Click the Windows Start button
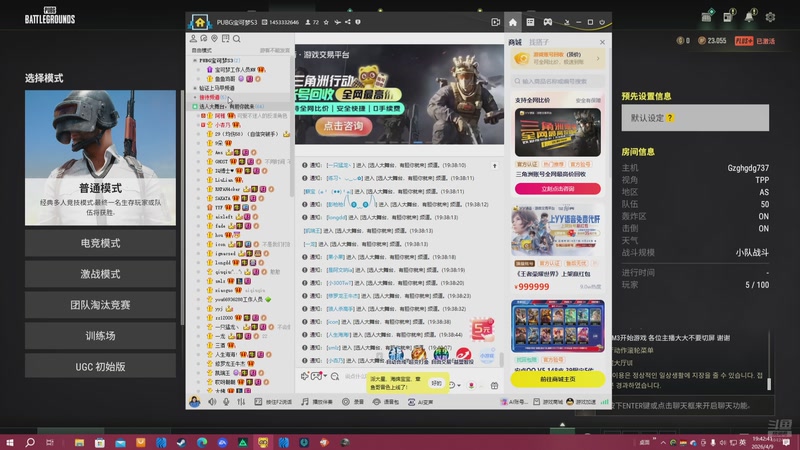This screenshot has height=450, width=800. pos(9,442)
